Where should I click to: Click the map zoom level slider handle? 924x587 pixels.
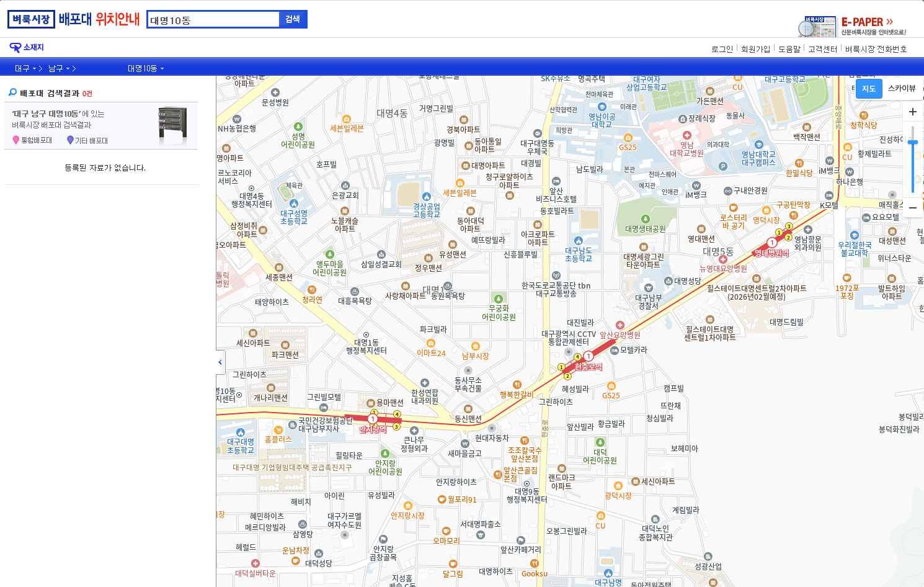point(913,143)
